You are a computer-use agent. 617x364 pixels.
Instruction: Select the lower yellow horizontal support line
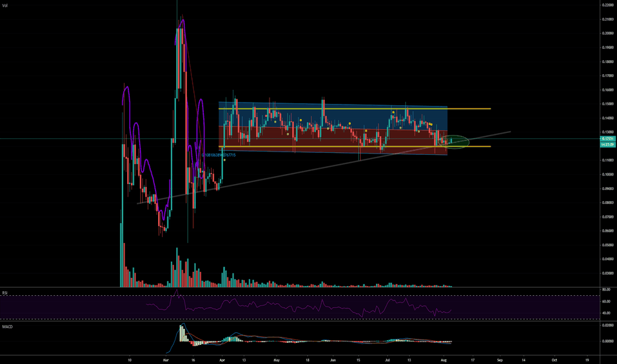coord(355,146)
